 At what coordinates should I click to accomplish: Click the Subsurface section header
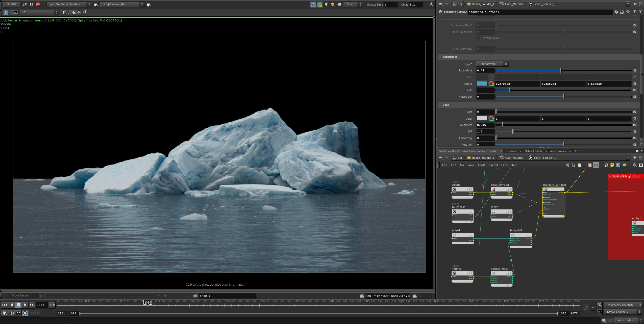pyautogui.click(x=538, y=57)
